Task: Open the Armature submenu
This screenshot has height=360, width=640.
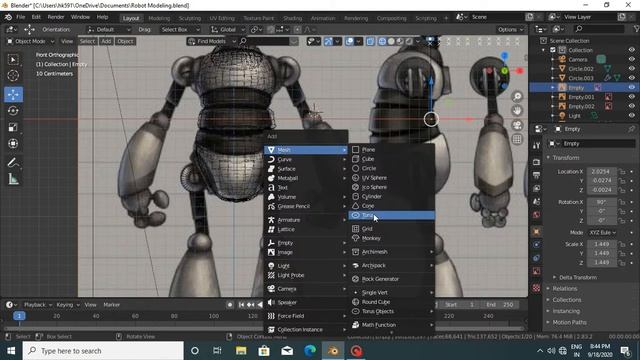Action: point(306,220)
